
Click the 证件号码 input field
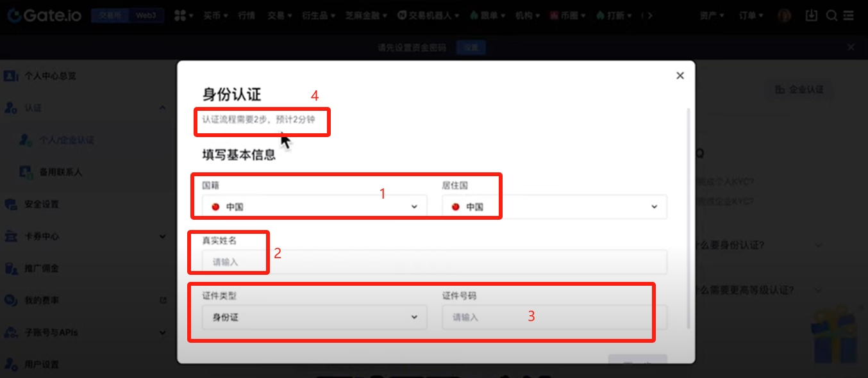coord(555,317)
